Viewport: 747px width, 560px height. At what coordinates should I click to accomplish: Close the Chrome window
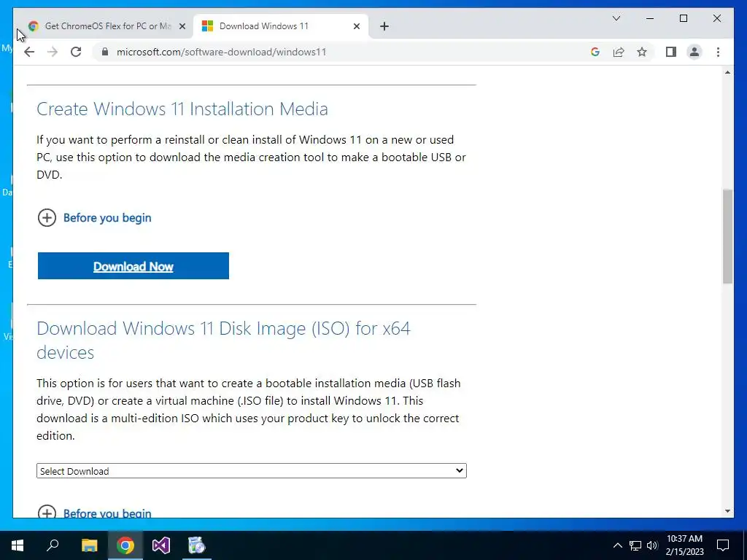716,18
